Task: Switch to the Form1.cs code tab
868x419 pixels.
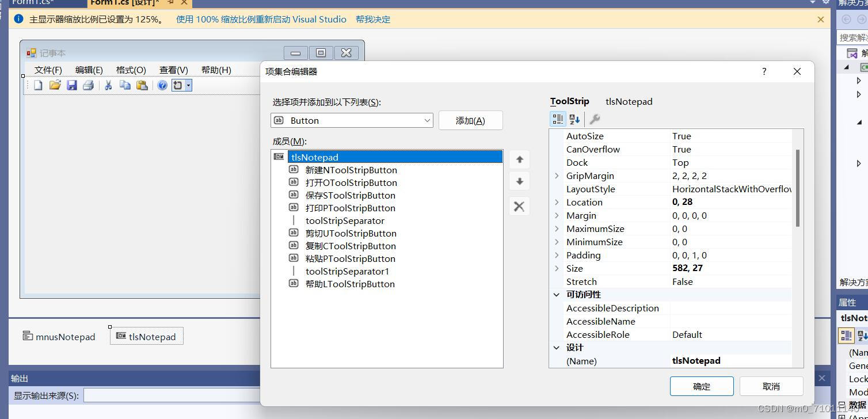Action: pos(35,2)
